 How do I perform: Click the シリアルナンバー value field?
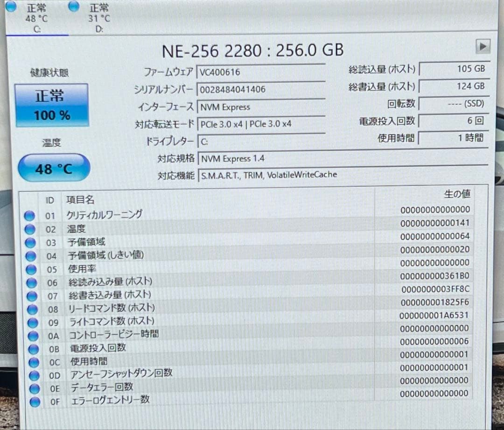click(x=261, y=89)
